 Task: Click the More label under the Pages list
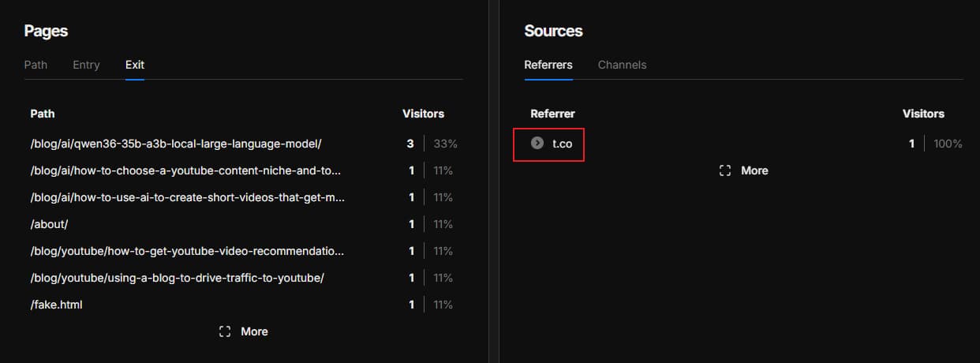point(254,331)
